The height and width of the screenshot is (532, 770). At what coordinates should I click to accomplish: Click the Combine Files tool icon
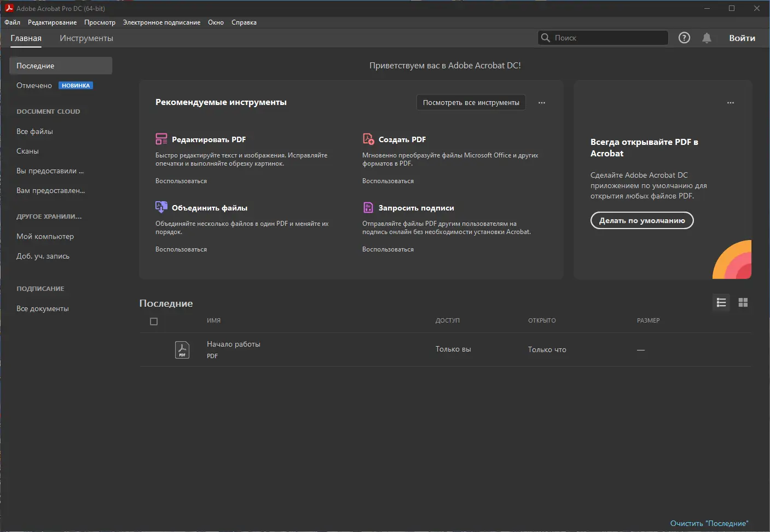(x=161, y=207)
